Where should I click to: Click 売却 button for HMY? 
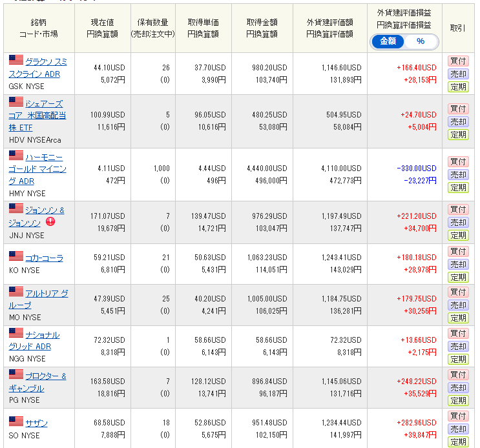click(458, 174)
